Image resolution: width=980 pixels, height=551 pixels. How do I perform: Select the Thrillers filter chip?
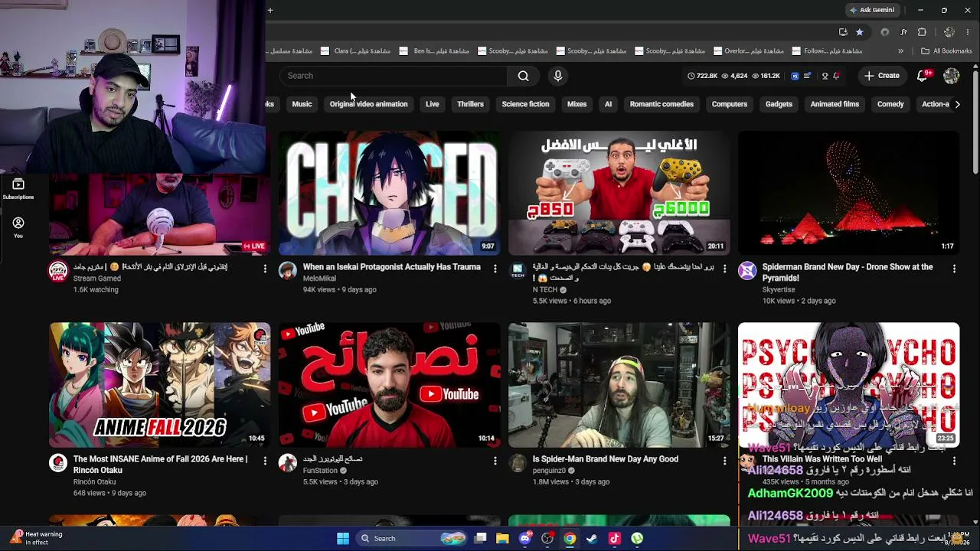[x=470, y=104]
